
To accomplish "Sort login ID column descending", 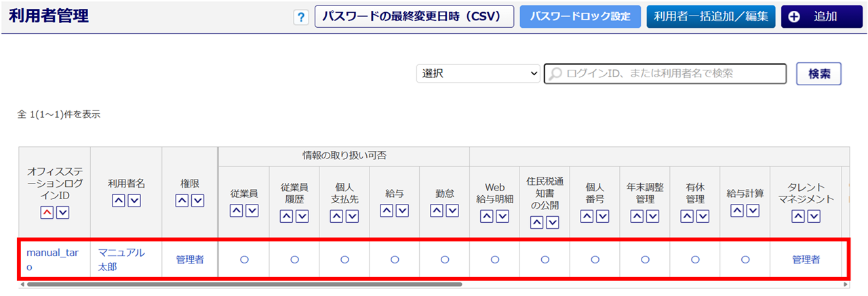I will pyautogui.click(x=62, y=213).
